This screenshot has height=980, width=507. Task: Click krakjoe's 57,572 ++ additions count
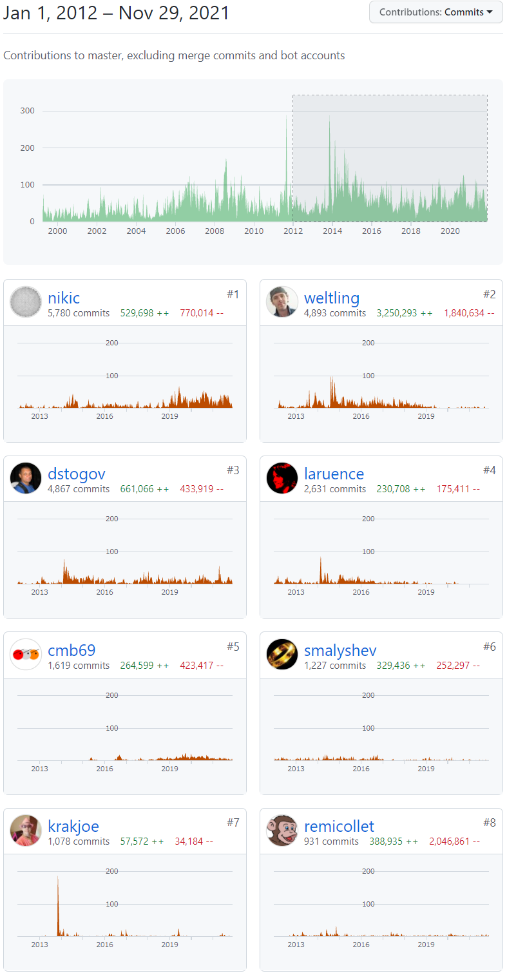click(142, 841)
